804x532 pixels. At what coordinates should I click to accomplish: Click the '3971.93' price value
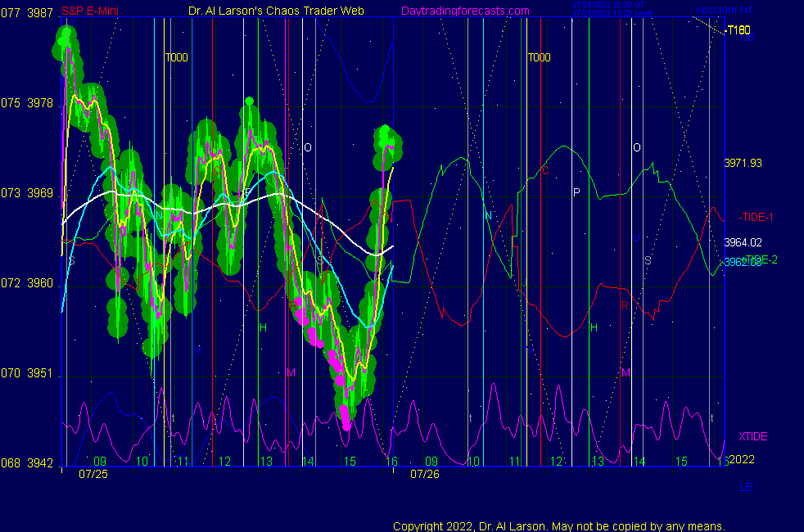click(x=743, y=163)
